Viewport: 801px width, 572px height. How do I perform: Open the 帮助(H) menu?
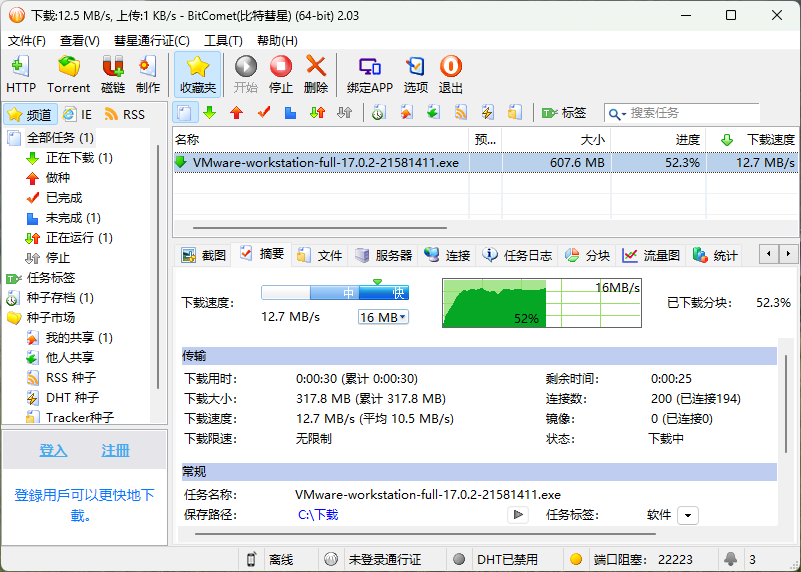point(277,41)
